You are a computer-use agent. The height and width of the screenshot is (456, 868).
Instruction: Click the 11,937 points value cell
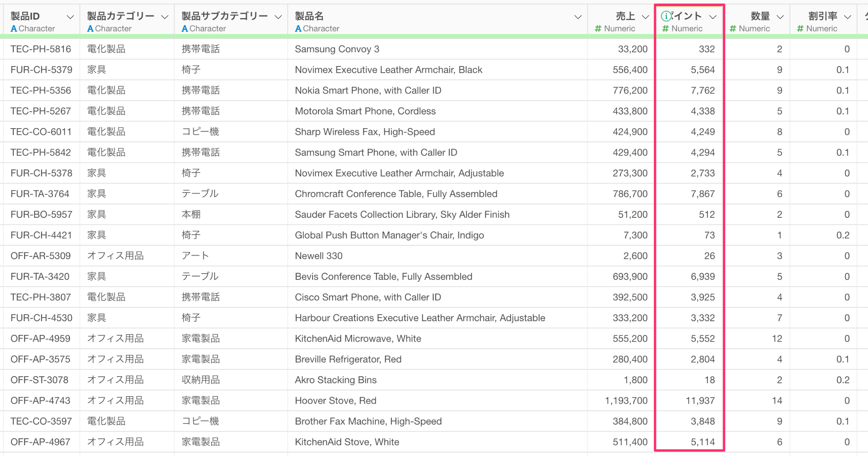(x=700, y=401)
